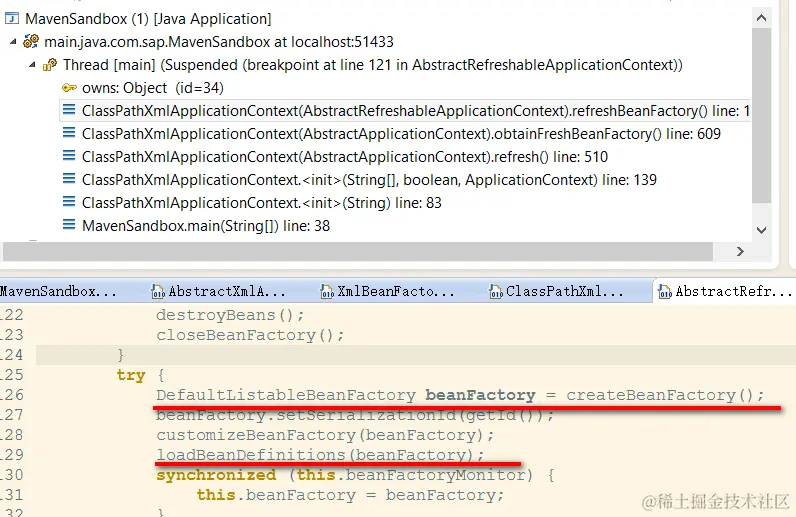The width and height of the screenshot is (796, 517).
Task: Click stack frame icon for refreshBeanFactory() row
Action: click(x=69, y=110)
